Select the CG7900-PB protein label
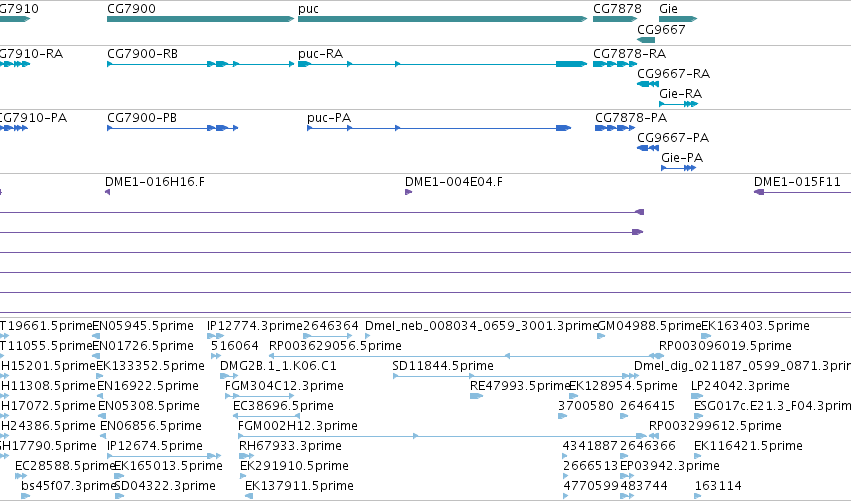 [x=142, y=118]
